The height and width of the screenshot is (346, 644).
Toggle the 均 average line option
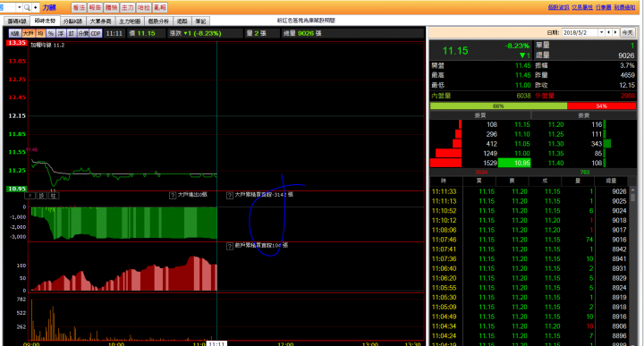(40, 34)
